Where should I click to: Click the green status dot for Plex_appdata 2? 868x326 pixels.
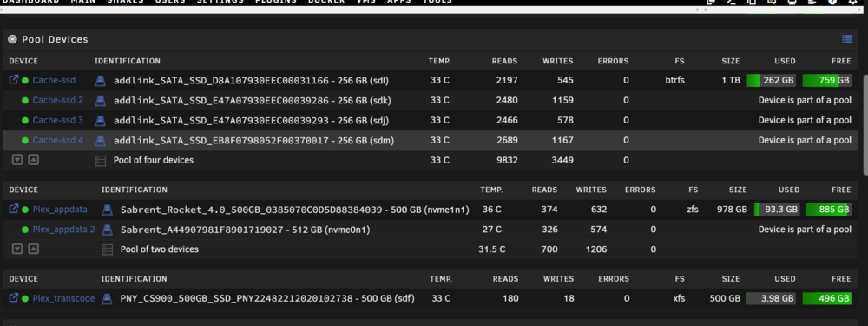pyautogui.click(x=25, y=230)
